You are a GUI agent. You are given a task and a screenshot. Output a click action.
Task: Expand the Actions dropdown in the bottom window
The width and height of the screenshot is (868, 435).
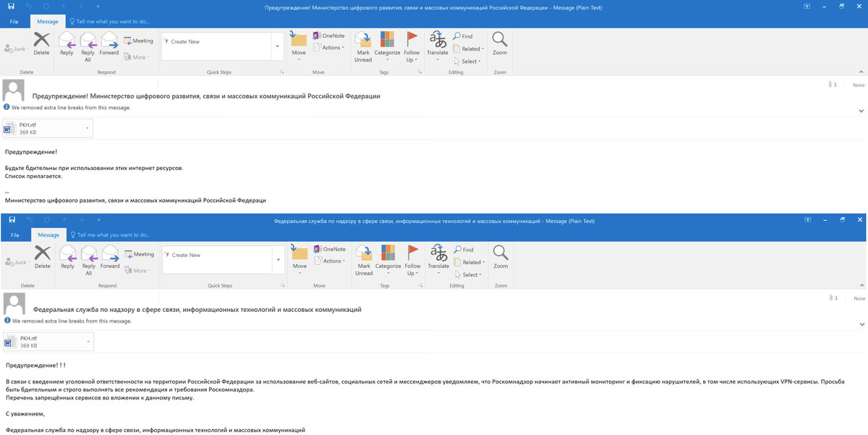[x=328, y=261]
